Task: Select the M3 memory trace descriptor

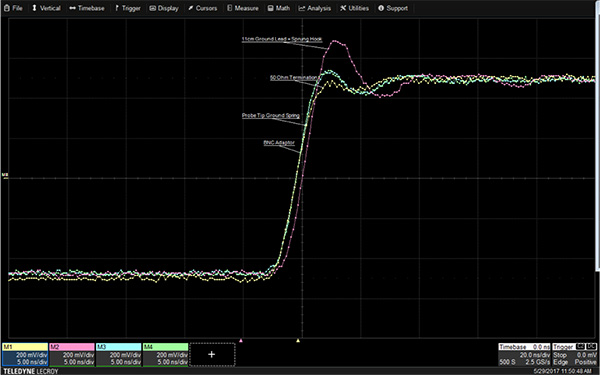Action: point(119,355)
